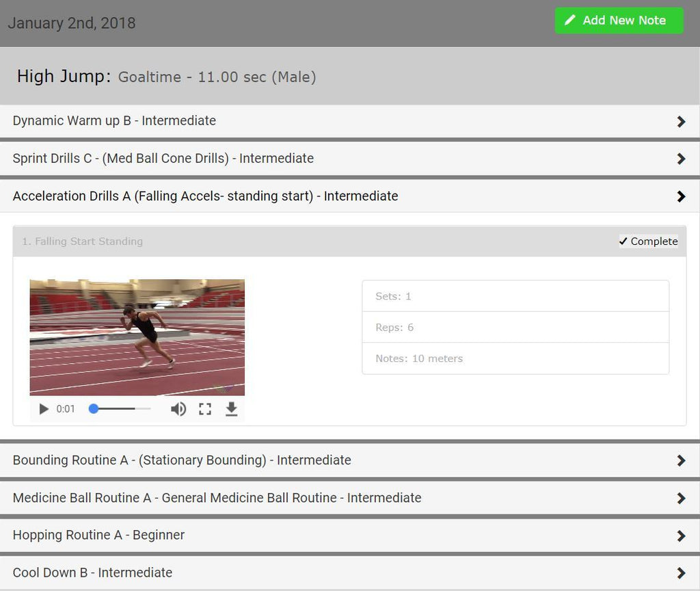Click the 0:01 video time display
This screenshot has width=700, height=591.
(x=66, y=409)
